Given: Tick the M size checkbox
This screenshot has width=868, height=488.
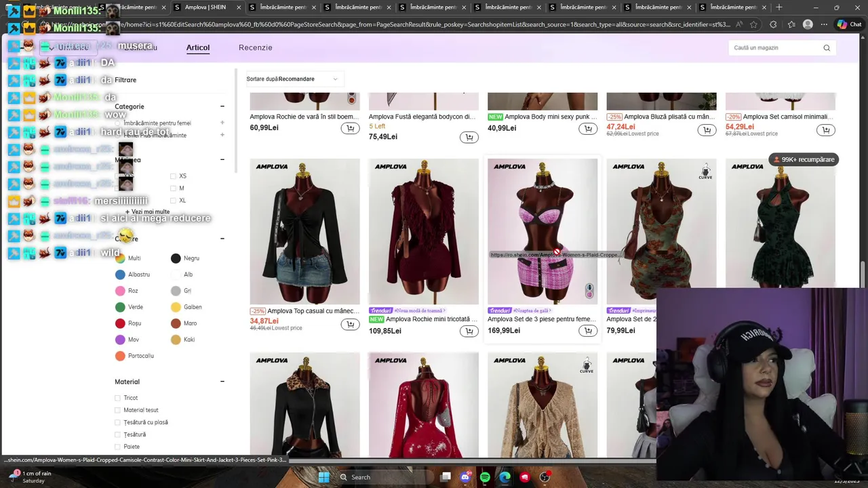Looking at the screenshot, I should pyautogui.click(x=173, y=188).
